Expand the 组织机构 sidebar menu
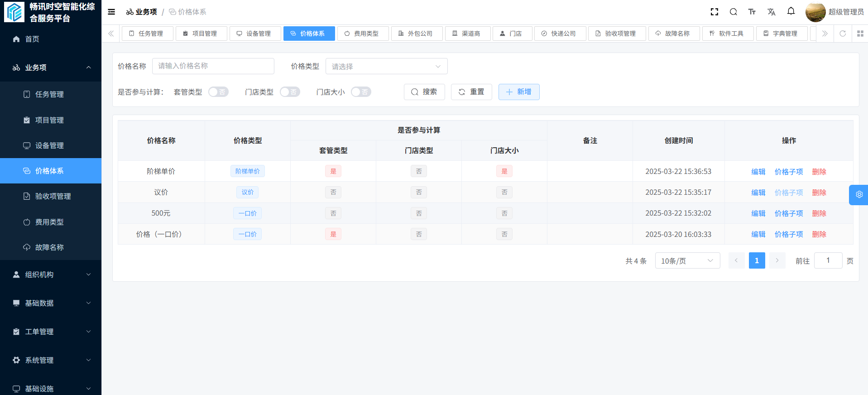The width and height of the screenshot is (868, 395). click(51, 275)
